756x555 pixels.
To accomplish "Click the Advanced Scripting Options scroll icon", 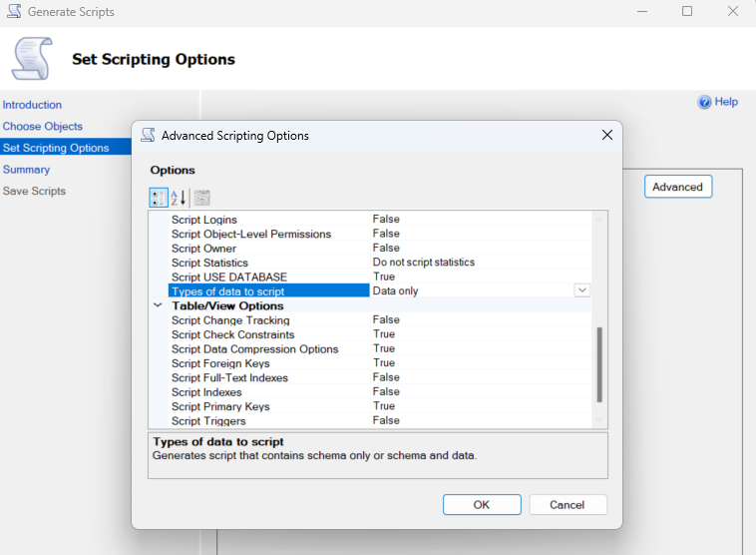I will [x=148, y=135].
